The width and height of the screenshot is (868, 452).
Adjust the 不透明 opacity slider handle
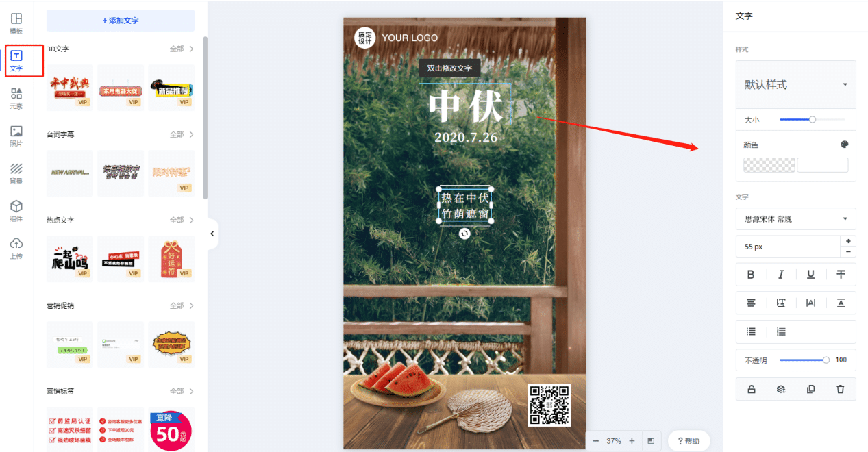point(826,360)
